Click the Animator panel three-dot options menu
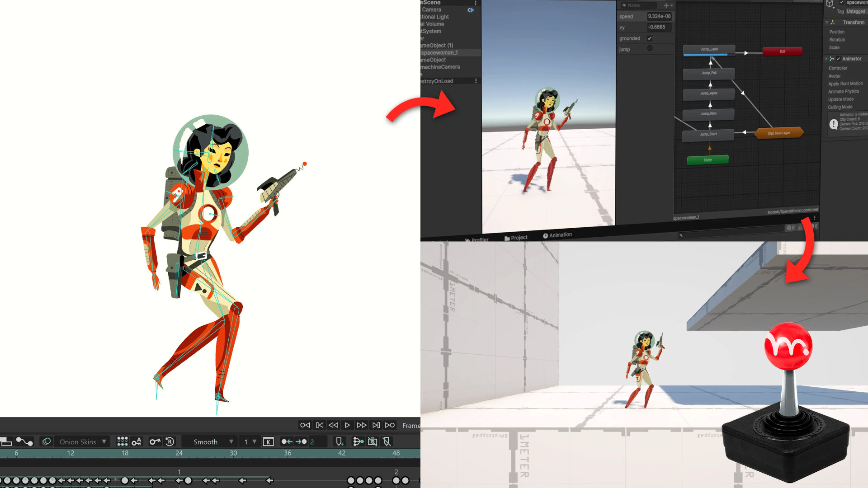868x488 pixels. [815, 218]
